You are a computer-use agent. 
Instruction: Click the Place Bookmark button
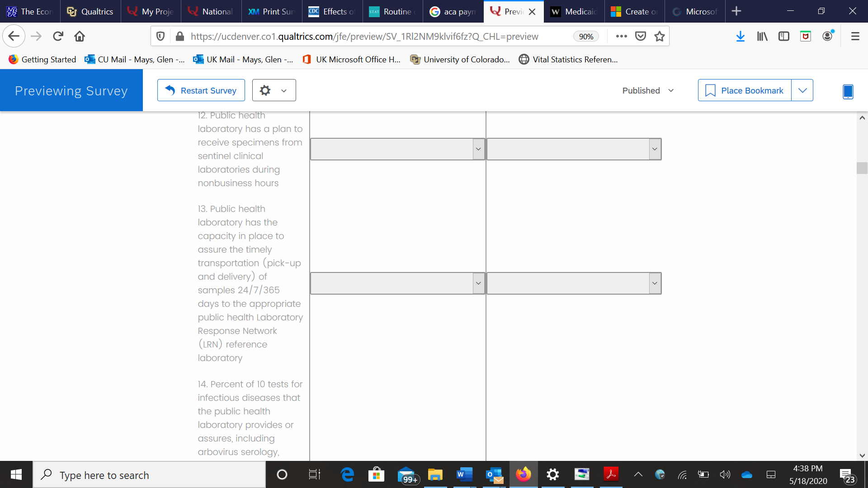tap(745, 90)
